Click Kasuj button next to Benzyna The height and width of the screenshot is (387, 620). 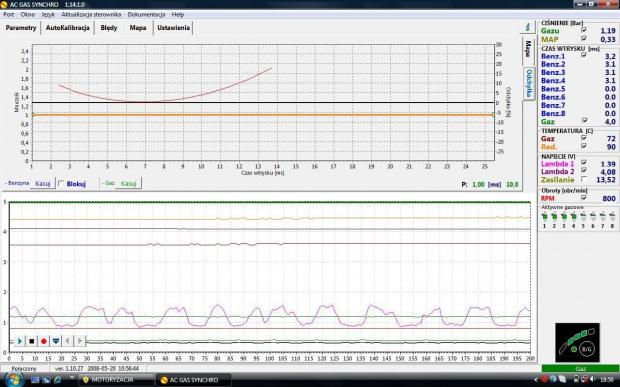tap(43, 183)
